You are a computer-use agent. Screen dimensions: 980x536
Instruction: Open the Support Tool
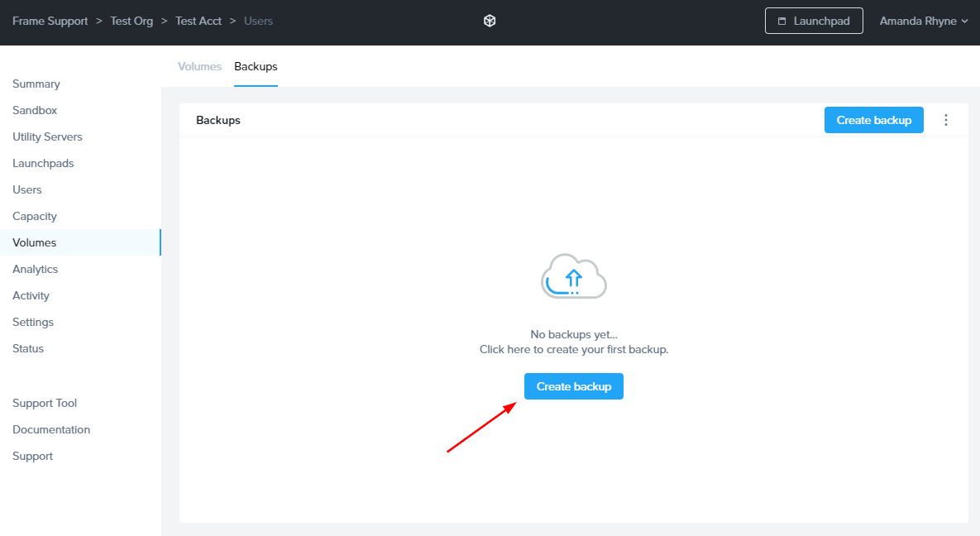(x=44, y=403)
